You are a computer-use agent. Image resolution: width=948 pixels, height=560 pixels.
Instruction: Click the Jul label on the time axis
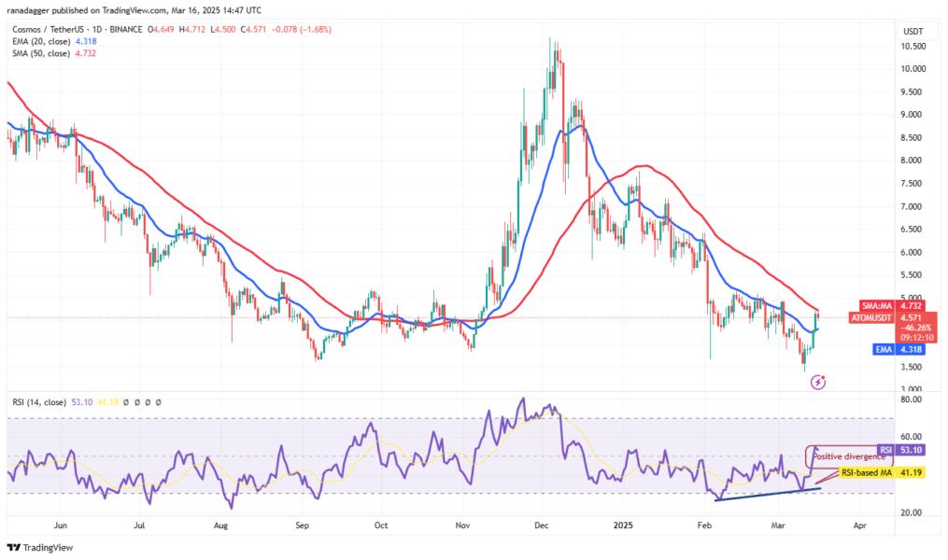(139, 525)
